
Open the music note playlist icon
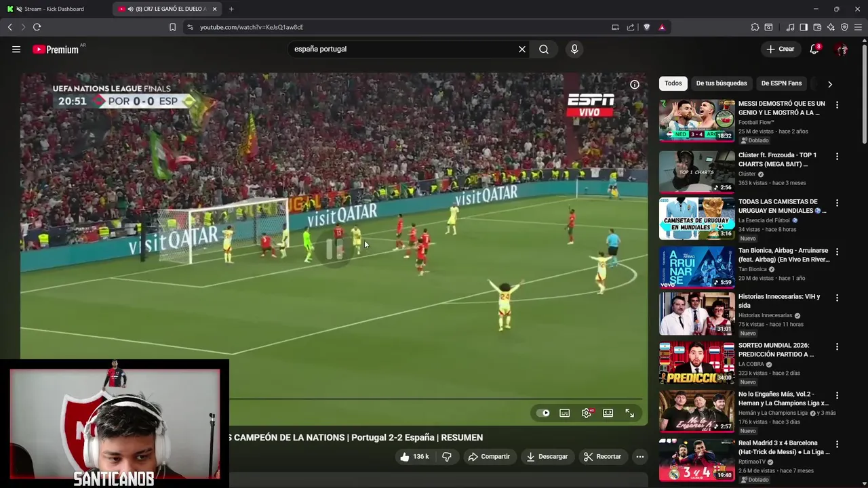pyautogui.click(x=790, y=27)
